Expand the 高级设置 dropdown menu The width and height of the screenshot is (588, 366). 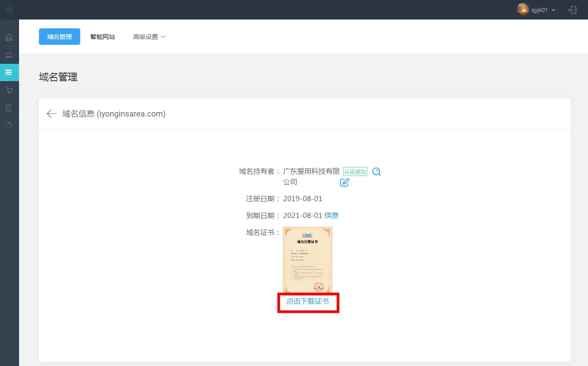[149, 37]
